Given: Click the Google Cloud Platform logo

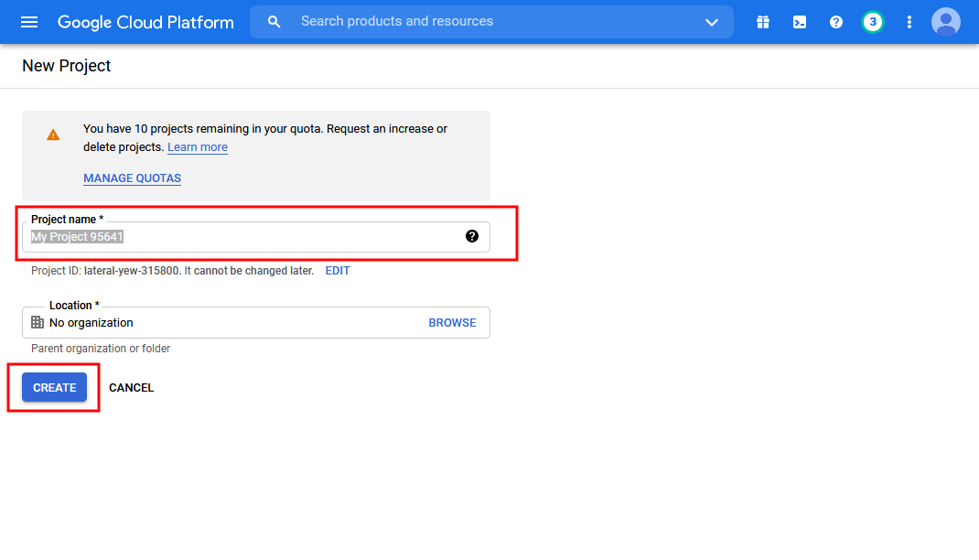Looking at the screenshot, I should [145, 23].
